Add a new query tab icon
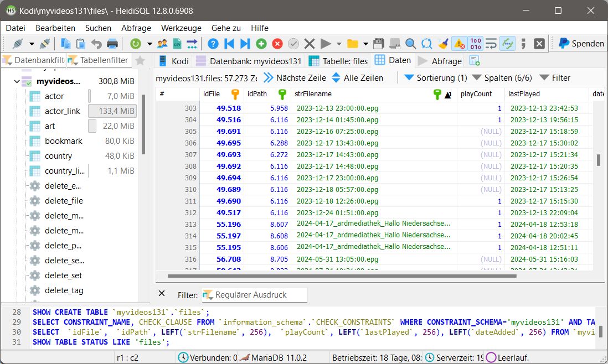The width and height of the screenshot is (608, 364). click(474, 61)
